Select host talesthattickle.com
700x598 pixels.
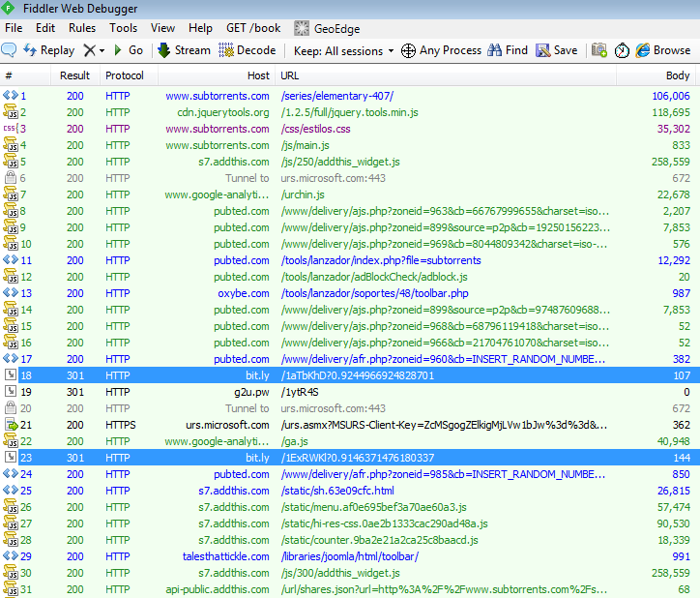[226, 556]
